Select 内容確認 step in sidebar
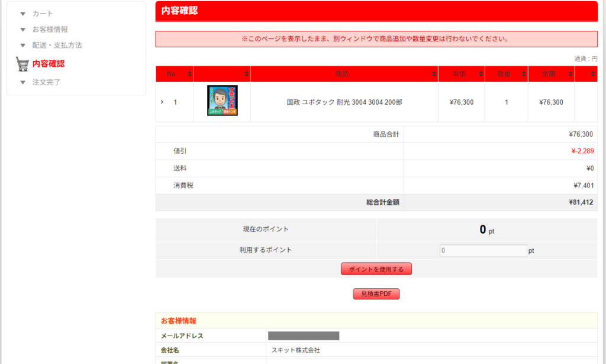 tap(49, 64)
